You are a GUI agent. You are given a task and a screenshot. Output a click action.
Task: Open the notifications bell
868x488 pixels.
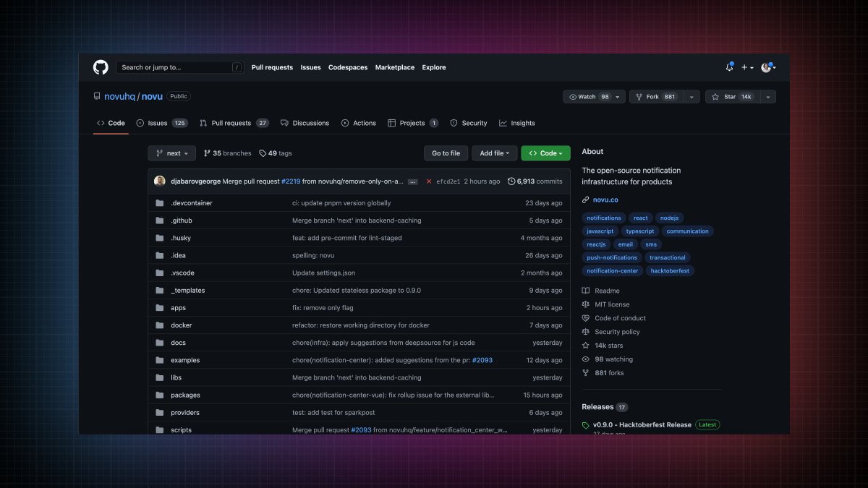(x=729, y=67)
